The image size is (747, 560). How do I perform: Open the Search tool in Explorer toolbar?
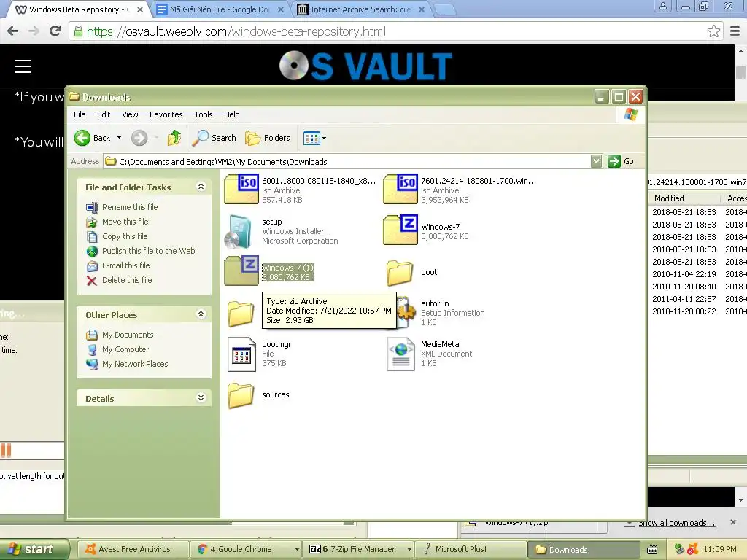click(214, 138)
